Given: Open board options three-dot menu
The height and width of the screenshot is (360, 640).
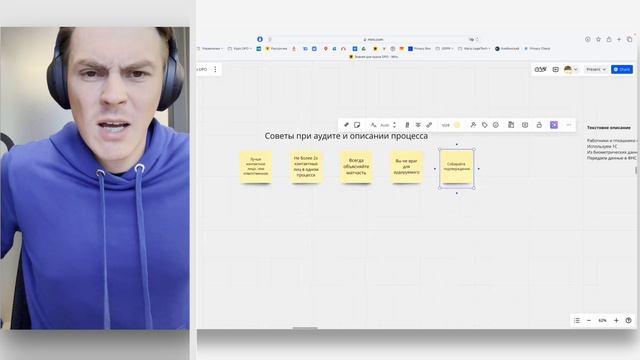Looking at the screenshot, I should (x=215, y=69).
